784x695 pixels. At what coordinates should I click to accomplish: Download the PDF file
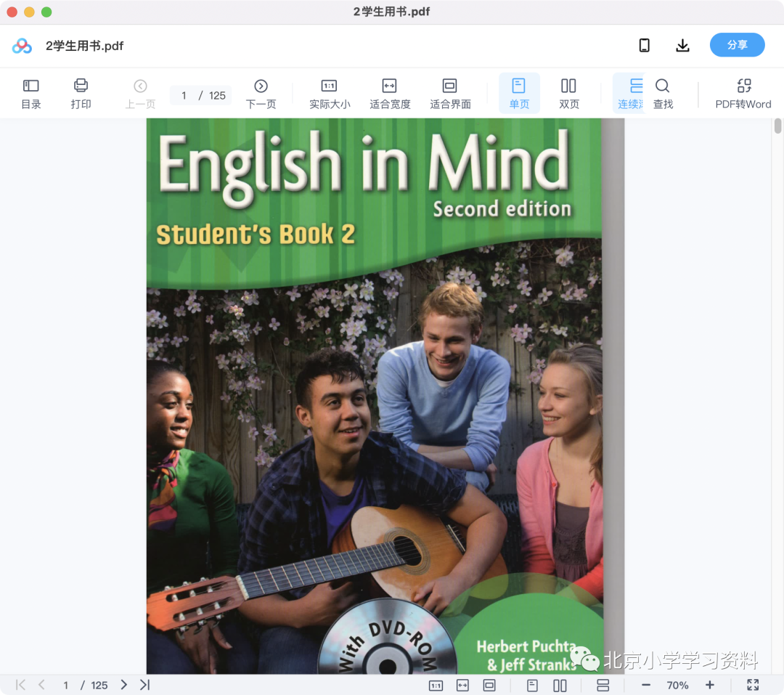682,46
